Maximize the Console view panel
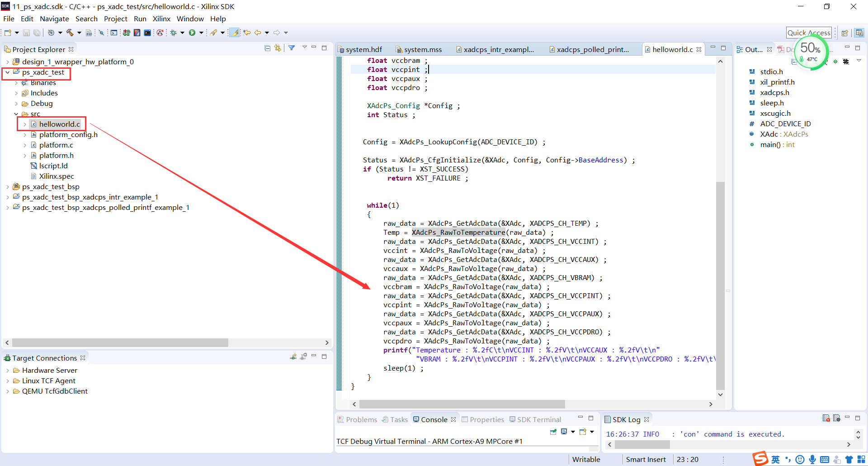Viewport: 868px width, 466px height. tap(591, 418)
